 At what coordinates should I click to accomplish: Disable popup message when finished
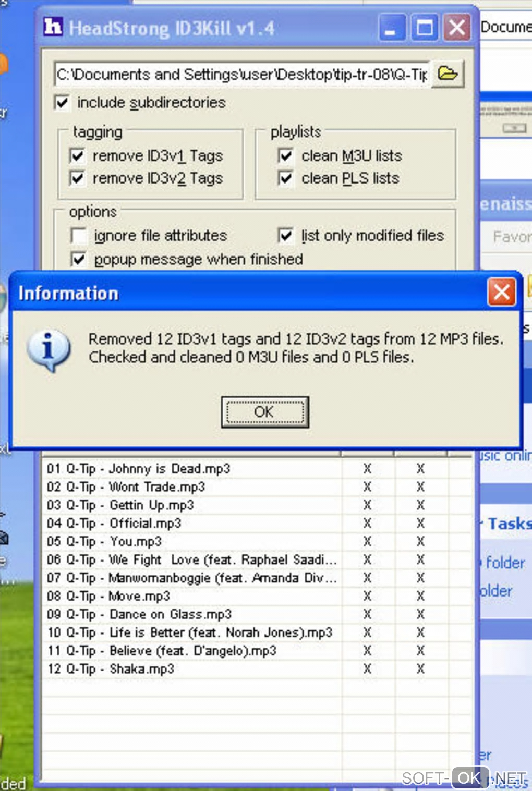coord(78,259)
